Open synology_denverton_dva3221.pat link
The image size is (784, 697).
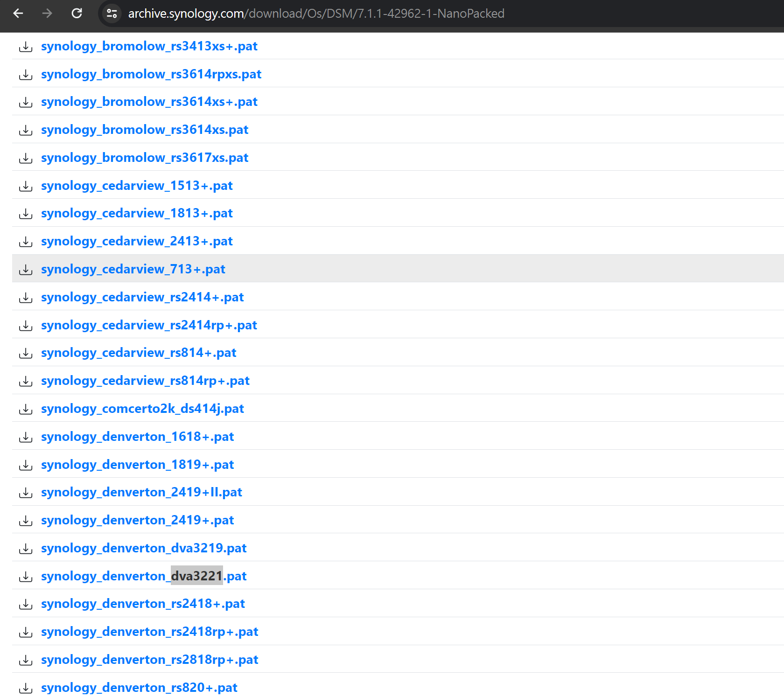(144, 576)
